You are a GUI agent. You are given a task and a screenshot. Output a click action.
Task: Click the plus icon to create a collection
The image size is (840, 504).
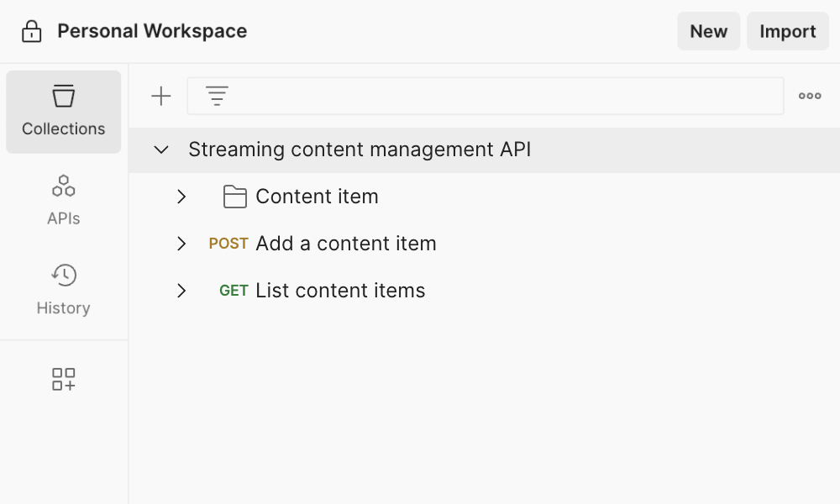160,97
